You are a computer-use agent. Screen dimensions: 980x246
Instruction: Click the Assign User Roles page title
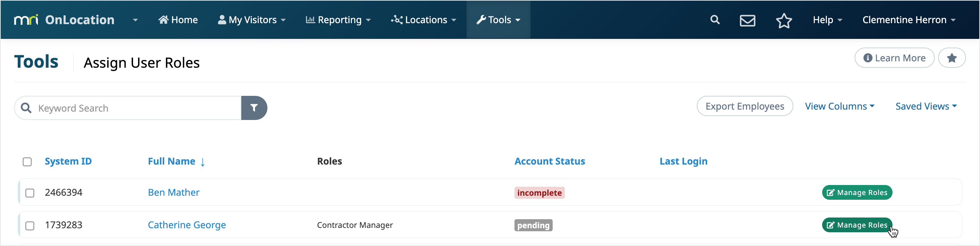pos(141,63)
